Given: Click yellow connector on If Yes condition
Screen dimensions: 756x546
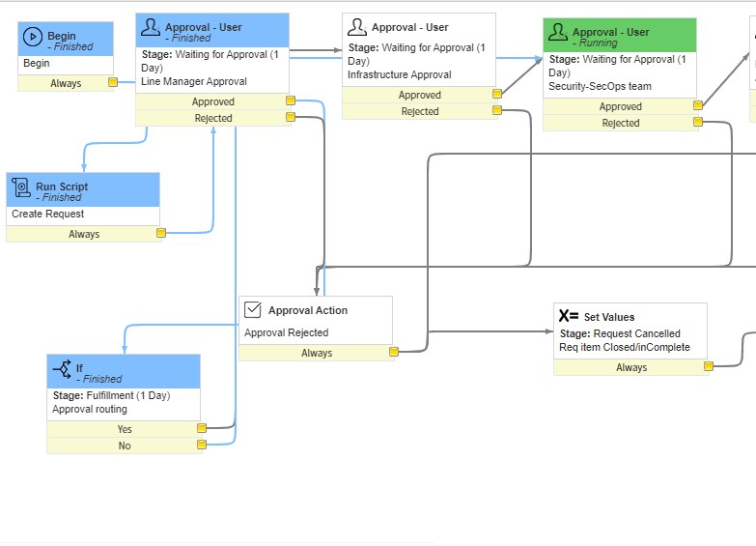Looking at the screenshot, I should coord(202,428).
